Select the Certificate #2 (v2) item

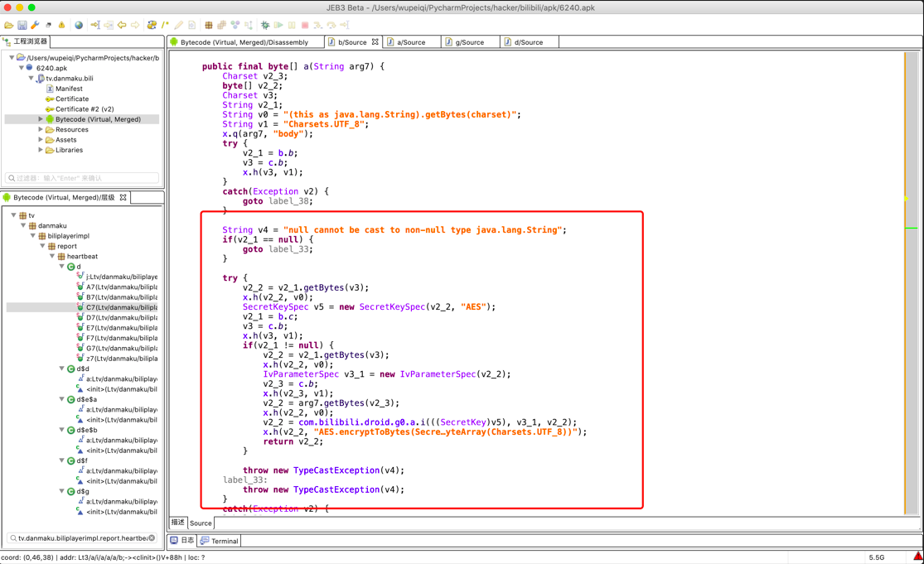coord(80,109)
